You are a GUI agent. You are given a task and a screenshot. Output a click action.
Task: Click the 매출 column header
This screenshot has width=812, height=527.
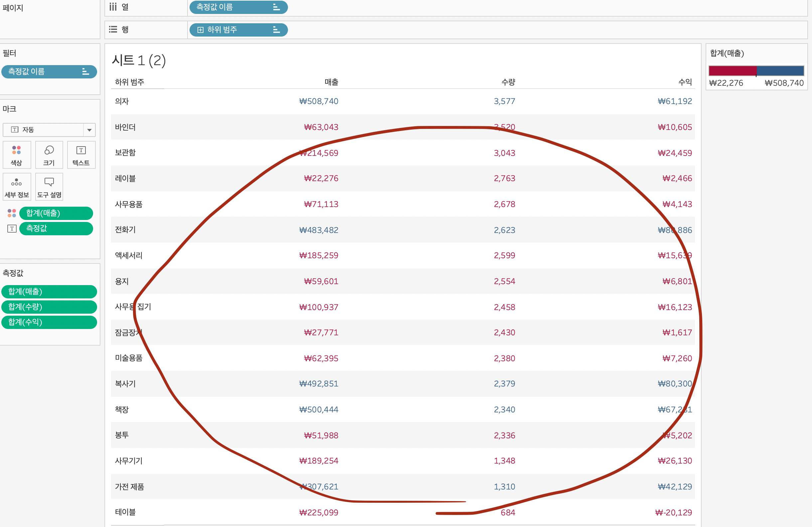pyautogui.click(x=331, y=82)
